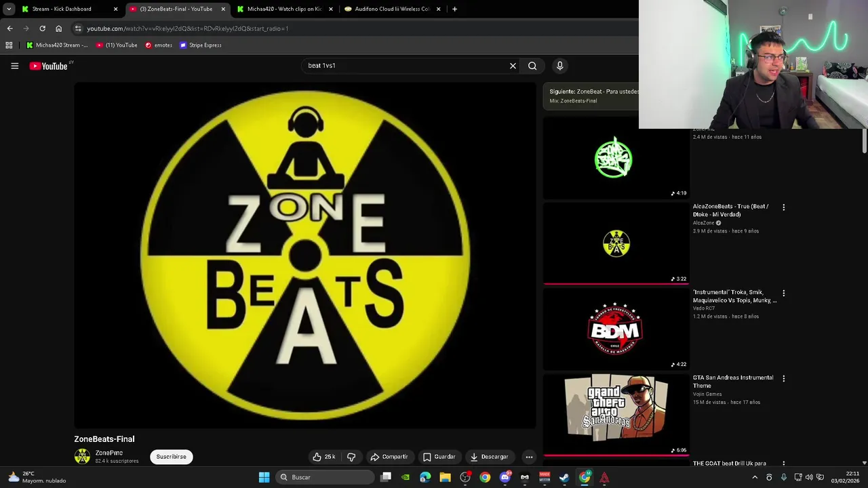
Task: Click the main ZoneBeats video player
Action: pyautogui.click(x=305, y=256)
